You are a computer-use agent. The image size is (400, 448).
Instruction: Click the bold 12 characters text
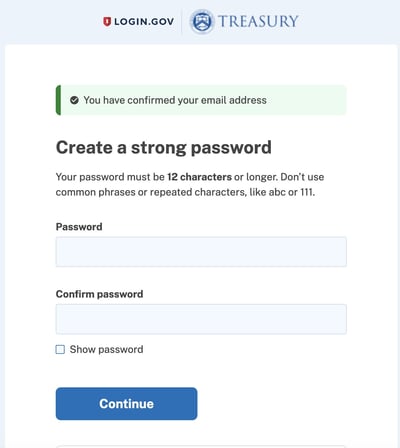tap(199, 177)
